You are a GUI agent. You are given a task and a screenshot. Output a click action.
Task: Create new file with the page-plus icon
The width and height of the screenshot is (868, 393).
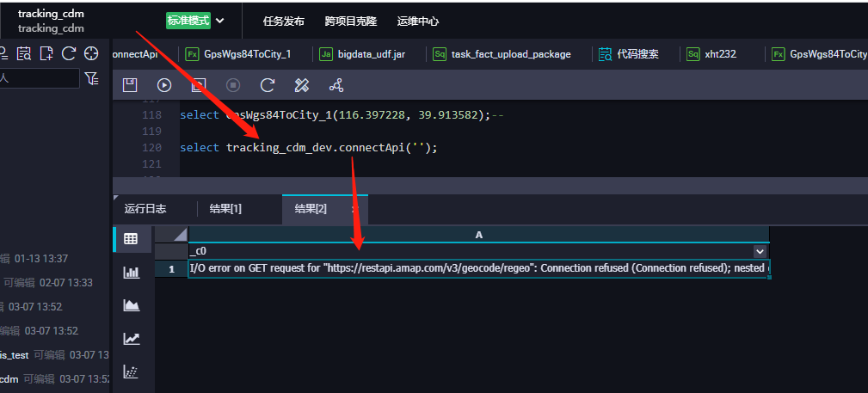[x=46, y=53]
